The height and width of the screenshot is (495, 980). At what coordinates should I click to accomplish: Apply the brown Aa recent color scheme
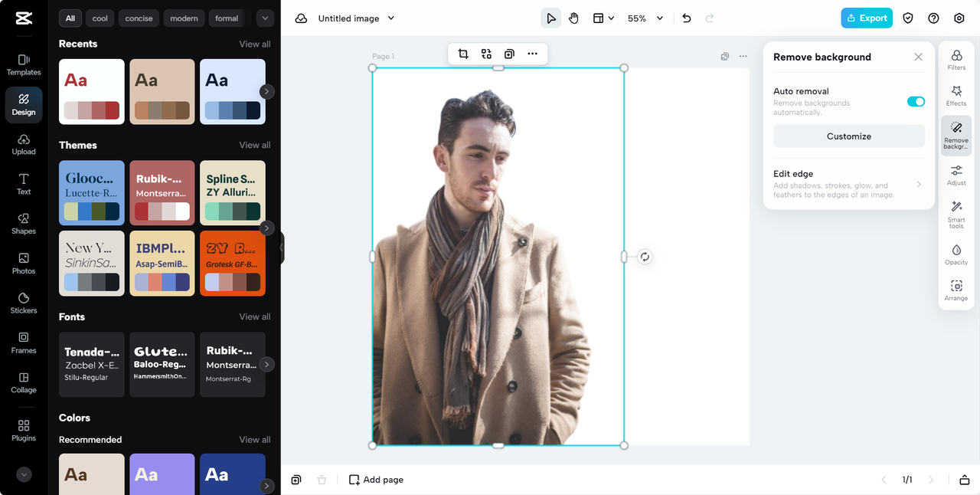[162, 91]
